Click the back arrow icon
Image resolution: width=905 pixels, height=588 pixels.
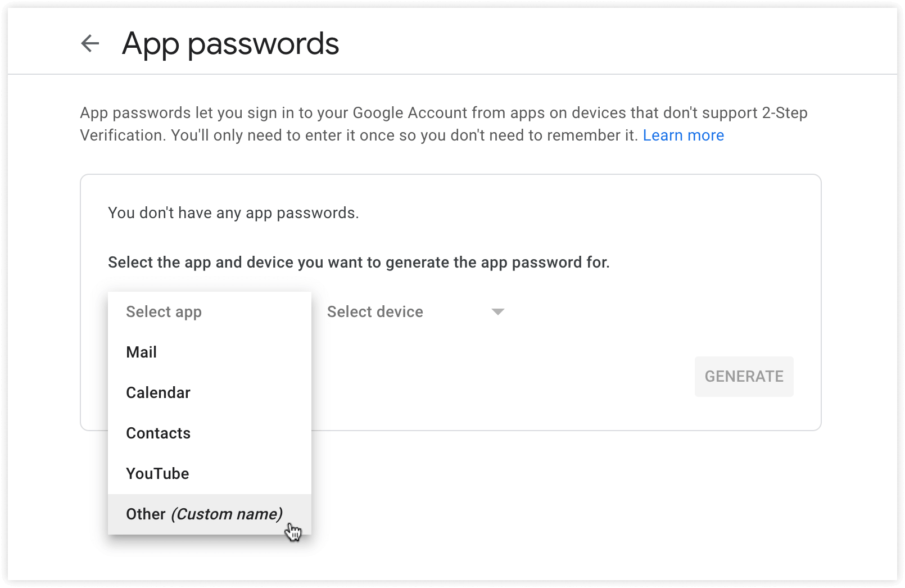click(x=90, y=43)
